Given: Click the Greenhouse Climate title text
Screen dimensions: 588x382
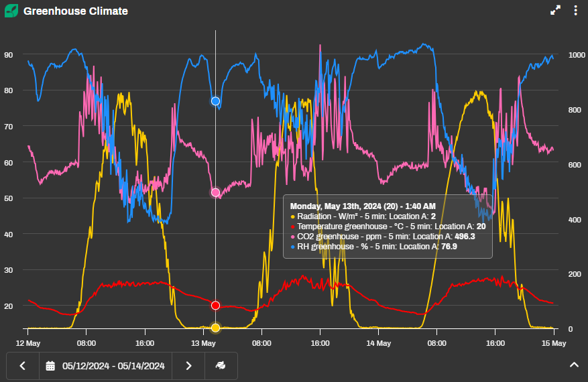Looking at the screenshot, I should click(75, 11).
